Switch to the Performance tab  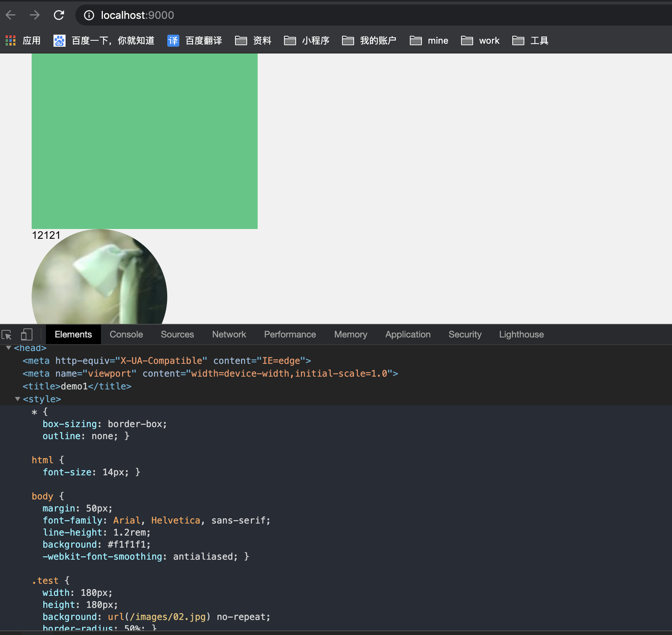tap(290, 334)
